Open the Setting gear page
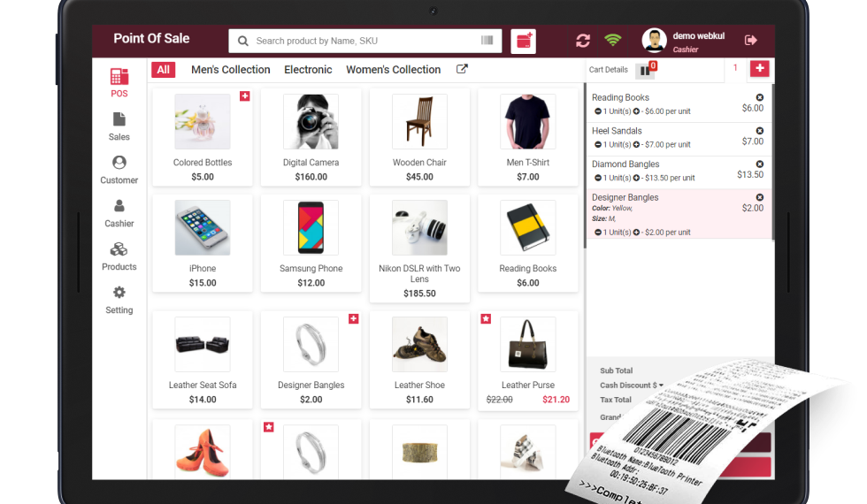This screenshot has height=504, width=867. 119,300
